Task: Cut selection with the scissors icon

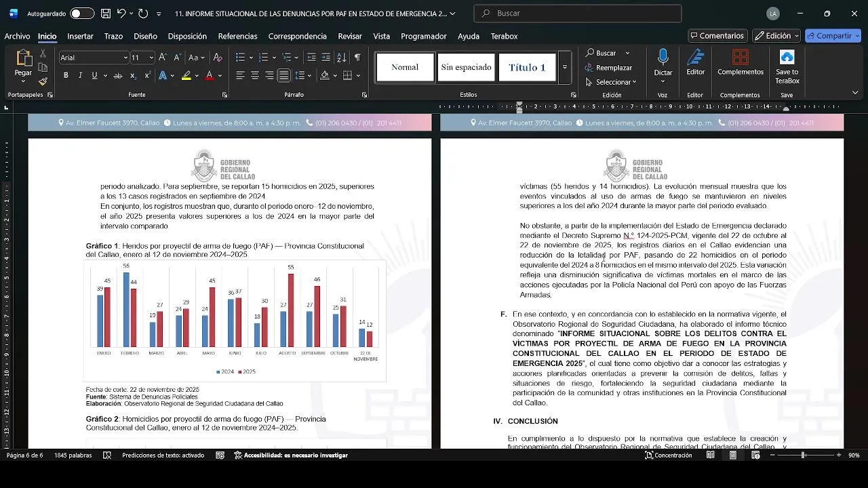Action: pos(43,54)
